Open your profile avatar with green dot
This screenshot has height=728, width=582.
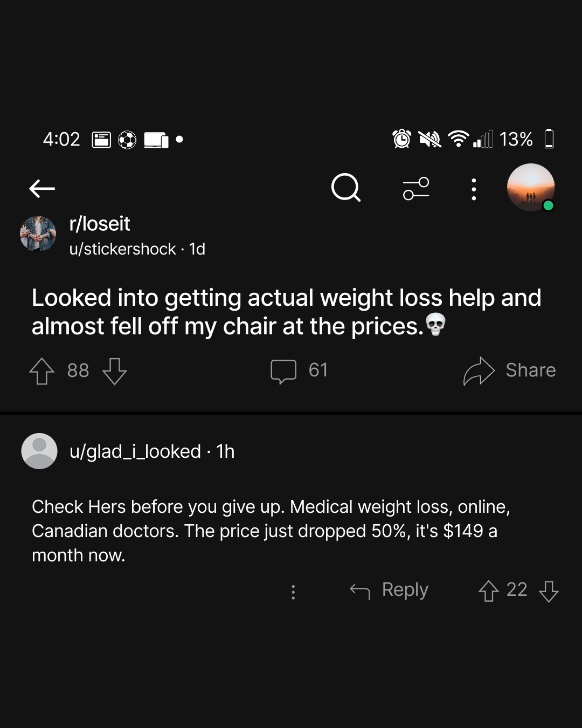point(531,187)
